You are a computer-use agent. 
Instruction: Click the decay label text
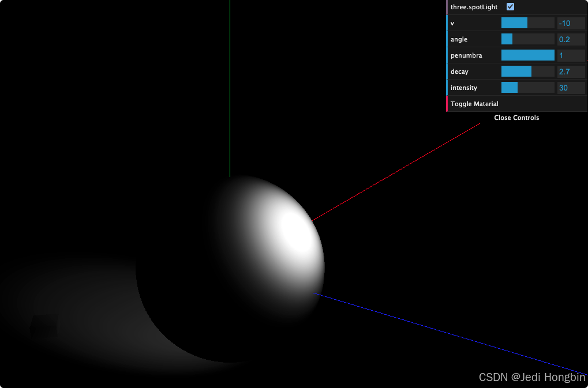coord(459,71)
